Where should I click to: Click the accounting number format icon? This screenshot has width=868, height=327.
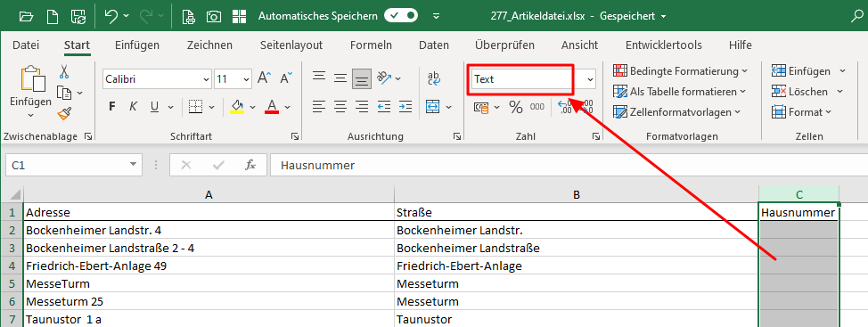(481, 107)
